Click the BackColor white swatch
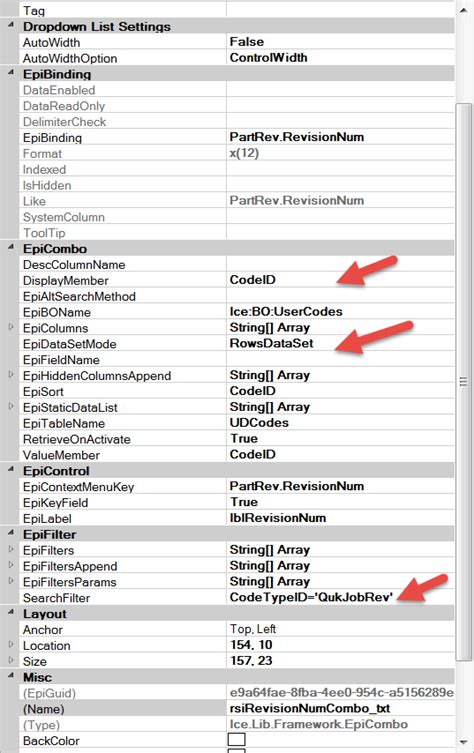The image size is (474, 753). click(x=236, y=740)
